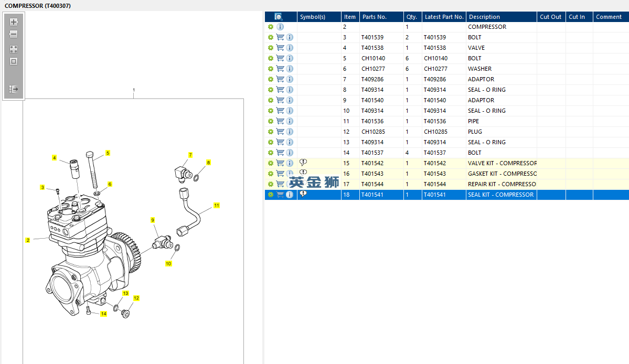
Task: Click the Comment column header
Action: coord(611,17)
